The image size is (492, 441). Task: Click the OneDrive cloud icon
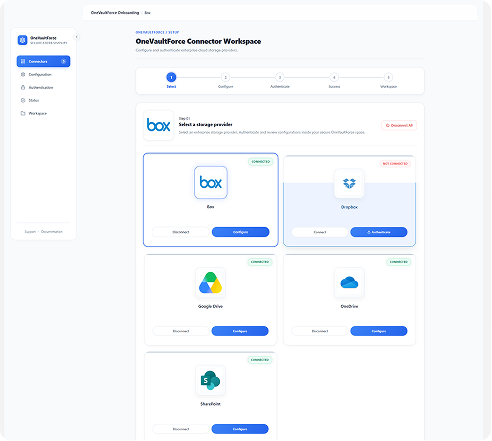pos(349,282)
